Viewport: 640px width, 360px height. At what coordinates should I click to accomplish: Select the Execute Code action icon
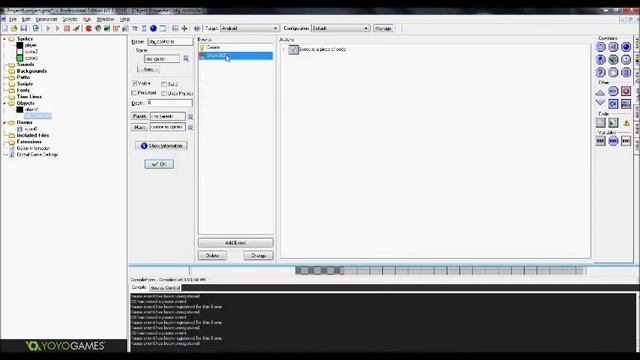pyautogui.click(x=600, y=122)
